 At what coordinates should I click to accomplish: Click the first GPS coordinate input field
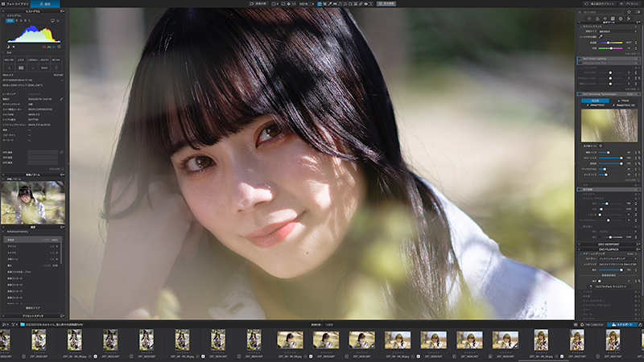click(x=43, y=152)
